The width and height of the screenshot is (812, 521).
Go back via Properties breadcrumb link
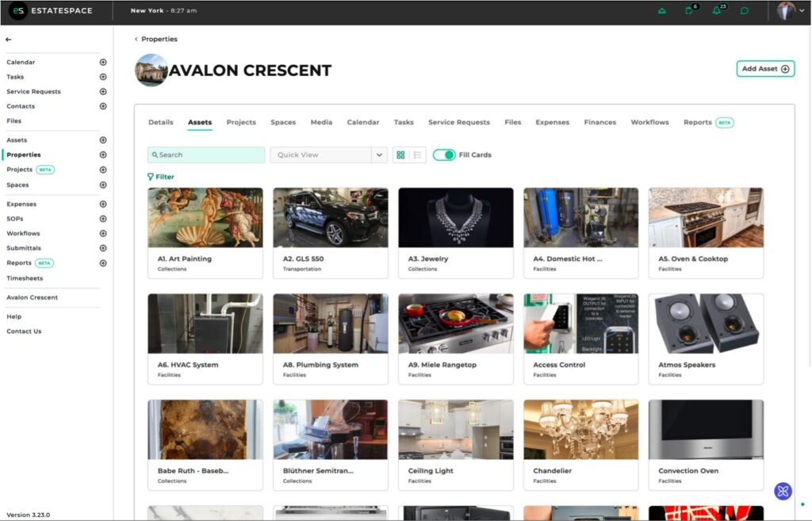pyautogui.click(x=159, y=39)
